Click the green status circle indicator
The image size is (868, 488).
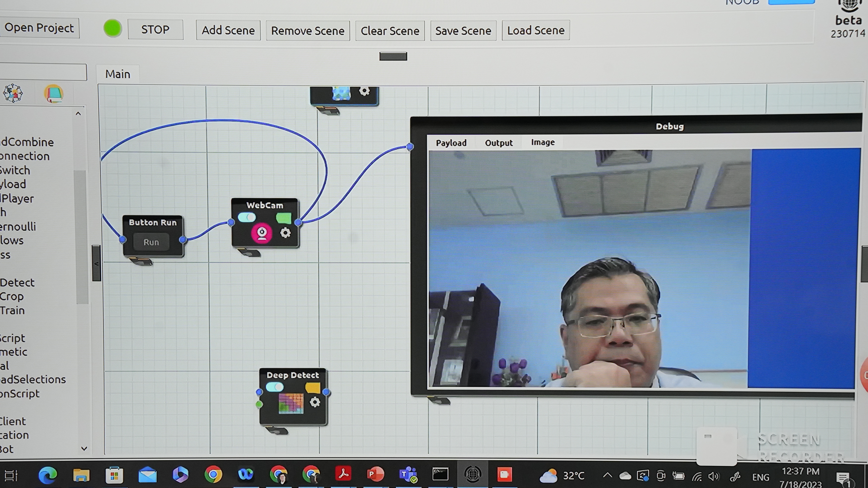pos(112,28)
